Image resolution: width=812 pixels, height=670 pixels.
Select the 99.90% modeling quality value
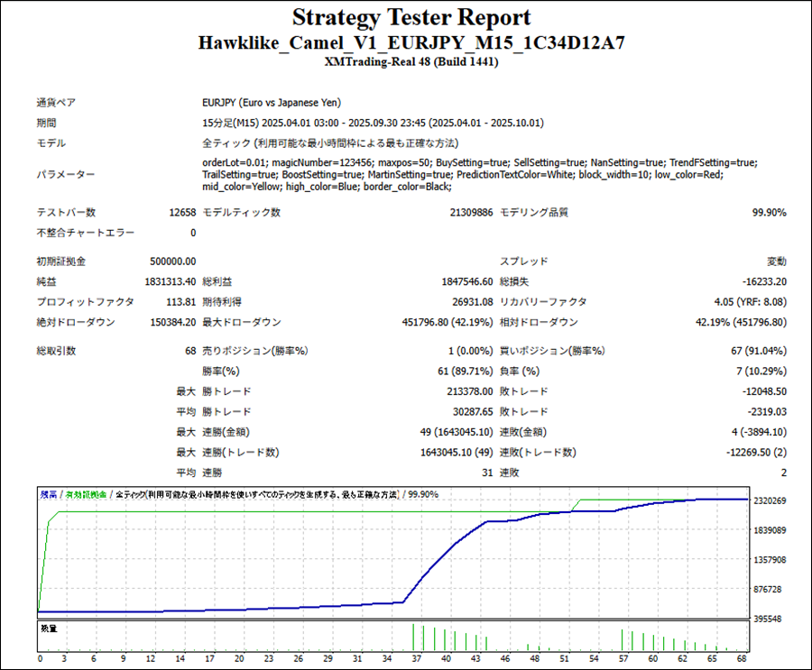(769, 213)
